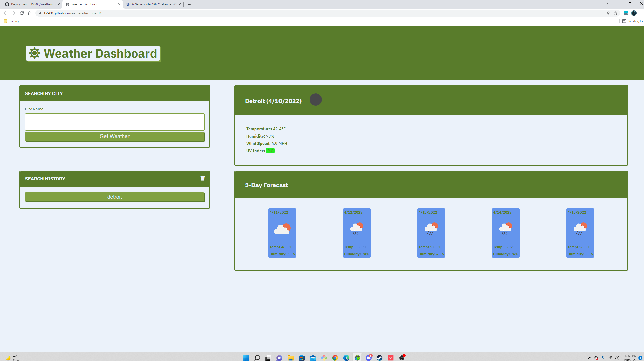Open Chrome's three-dot menu
Image resolution: width=644 pixels, height=361 pixels.
[642, 13]
